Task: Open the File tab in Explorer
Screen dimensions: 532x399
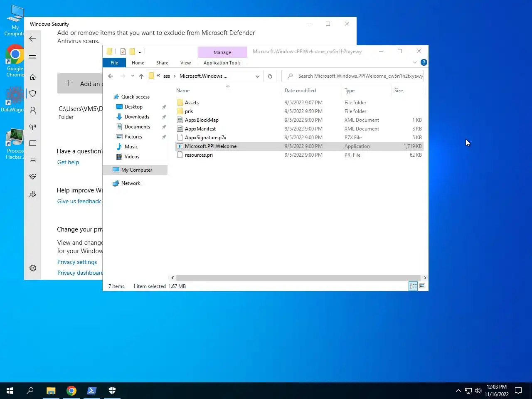Action: 114,63
